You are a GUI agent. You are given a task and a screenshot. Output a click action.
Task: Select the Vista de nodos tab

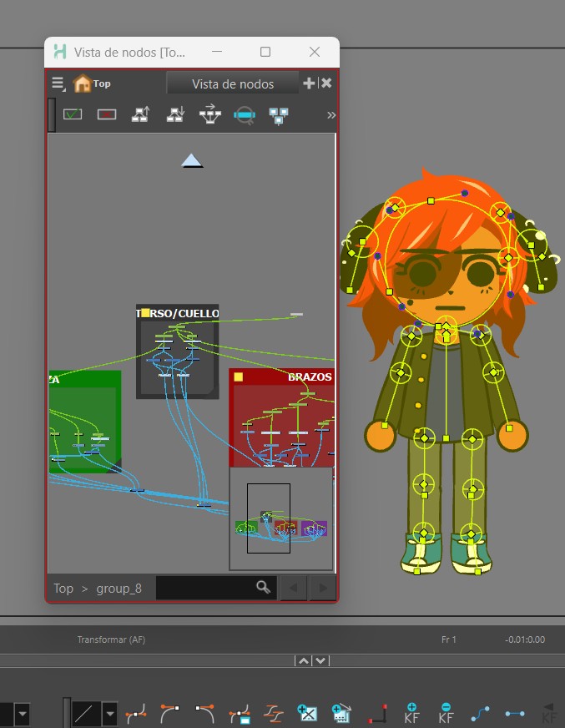[233, 84]
